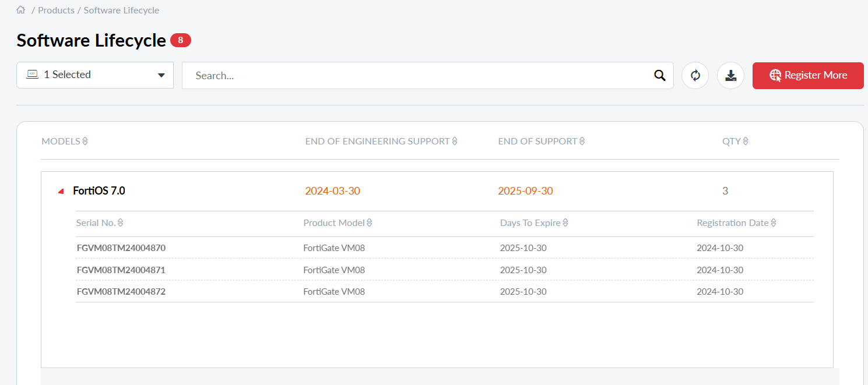Open serial number FGVM08TM24004872
This screenshot has width=868, height=385.
click(x=121, y=291)
